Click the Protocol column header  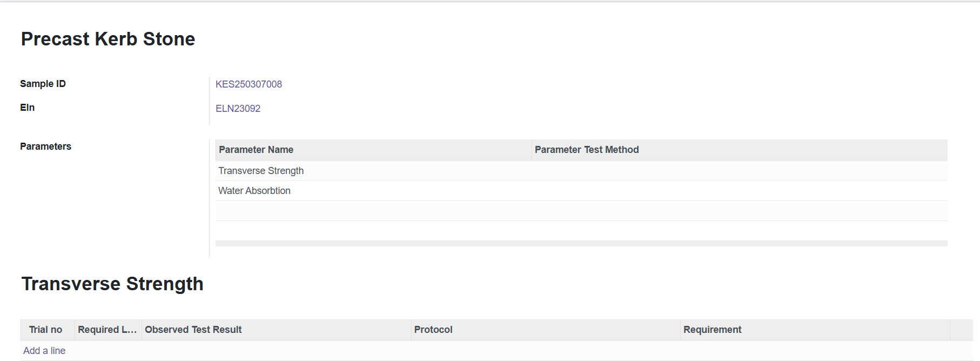[x=546, y=330]
